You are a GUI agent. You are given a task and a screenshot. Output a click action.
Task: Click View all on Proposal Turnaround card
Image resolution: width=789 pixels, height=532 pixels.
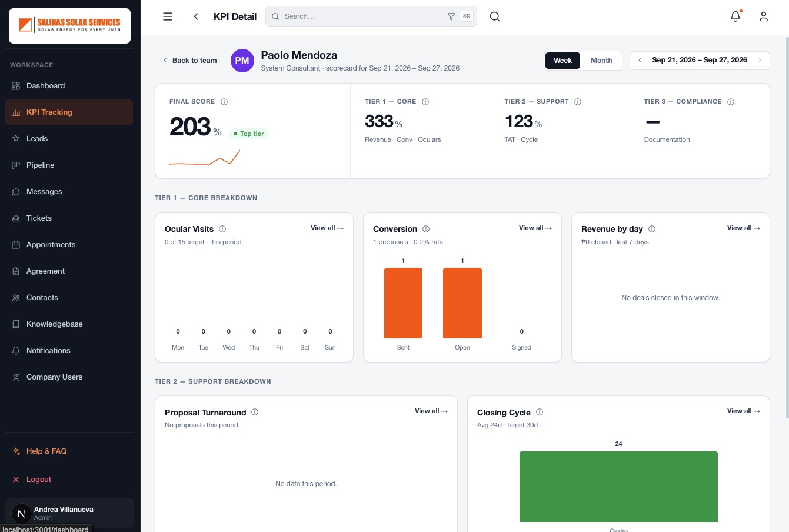[431, 411]
